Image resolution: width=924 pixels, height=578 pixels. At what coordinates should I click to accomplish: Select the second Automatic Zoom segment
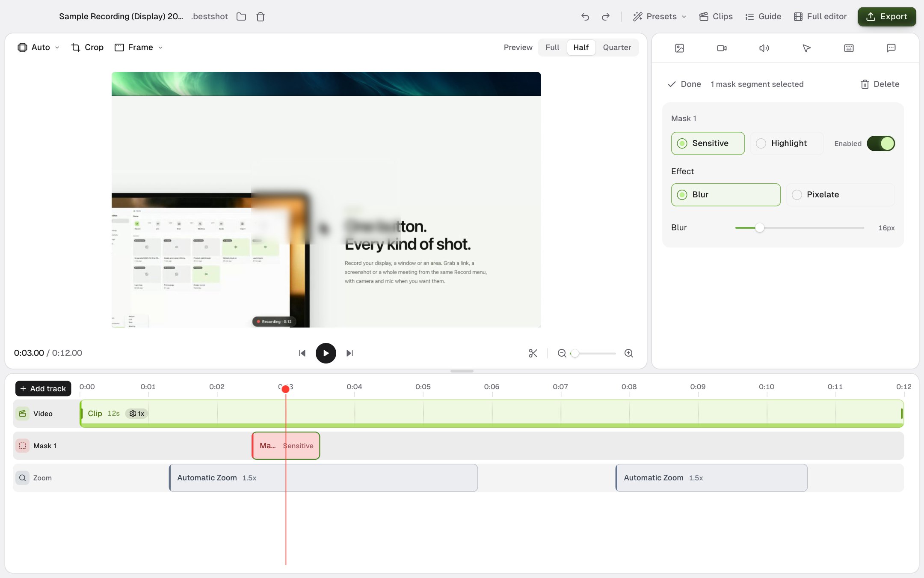(x=711, y=478)
